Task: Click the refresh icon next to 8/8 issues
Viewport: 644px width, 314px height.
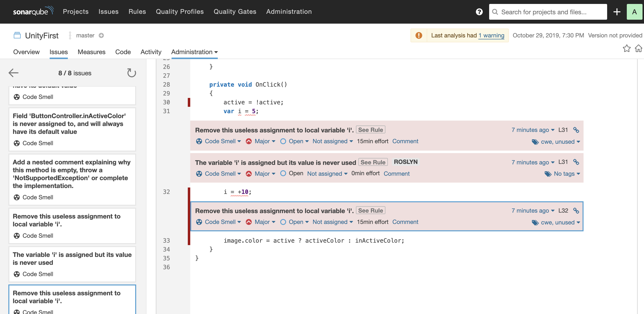Action: click(131, 73)
